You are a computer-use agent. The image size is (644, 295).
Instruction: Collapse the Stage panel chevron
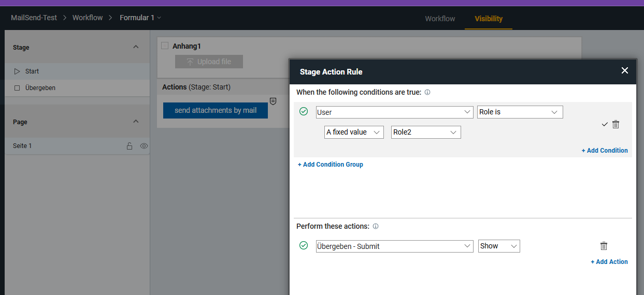tap(136, 47)
